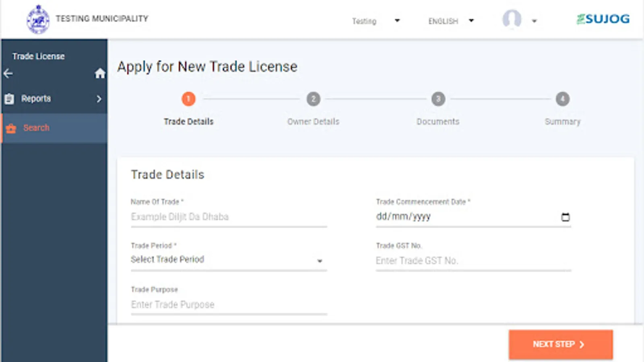The height and width of the screenshot is (362, 644).
Task: Focus the Trade GST No. field
Action: click(473, 261)
